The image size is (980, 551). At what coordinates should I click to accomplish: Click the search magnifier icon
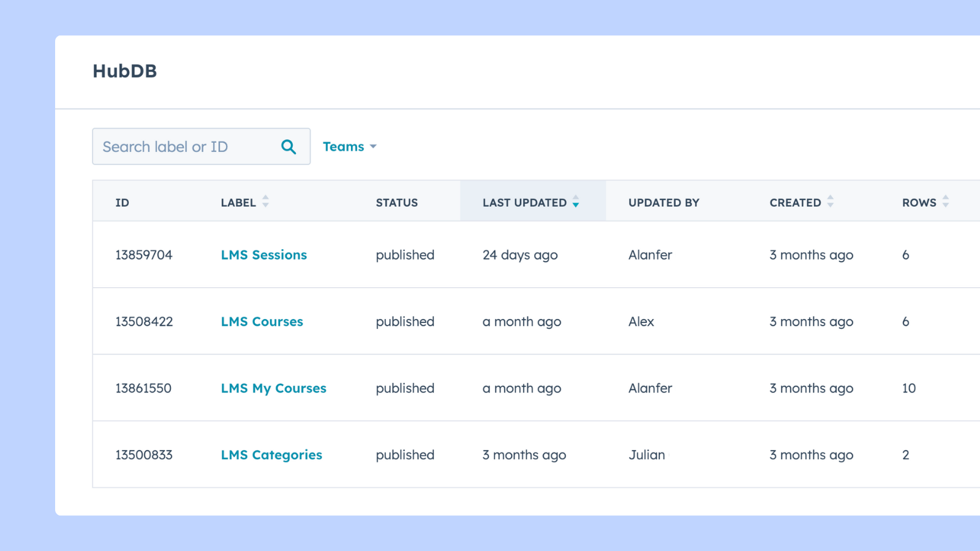pos(288,146)
